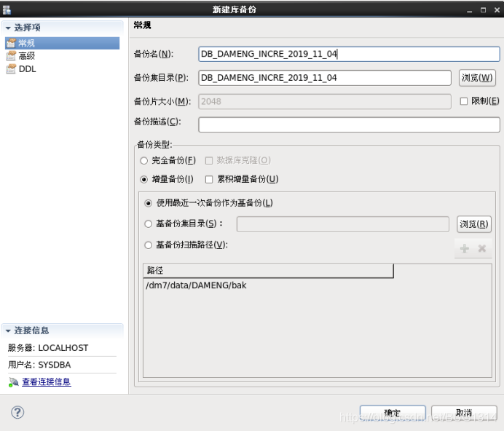Viewport: 504px width, 431px height.
Task: Choose the 基备份集目录(S) radio option
Action: [148, 224]
